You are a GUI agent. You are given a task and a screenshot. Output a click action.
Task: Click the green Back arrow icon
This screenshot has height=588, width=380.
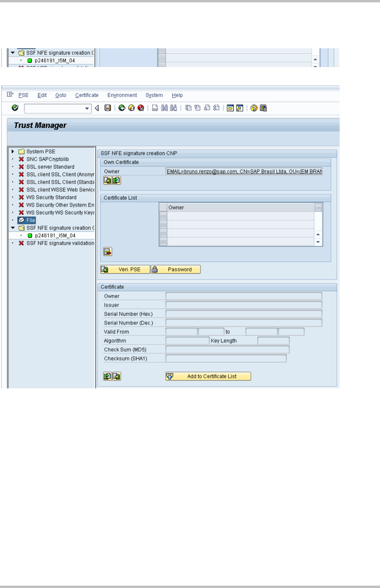[x=122, y=108]
